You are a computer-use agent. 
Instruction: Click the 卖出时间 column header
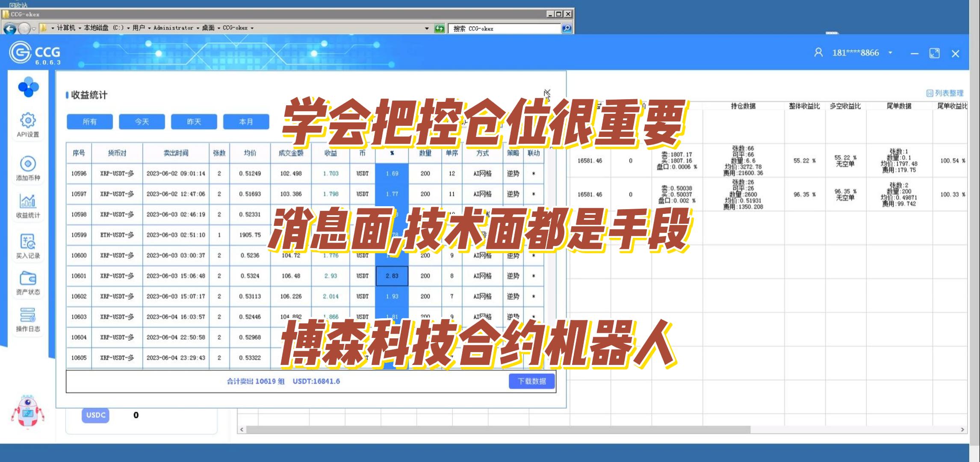pyautogui.click(x=176, y=153)
